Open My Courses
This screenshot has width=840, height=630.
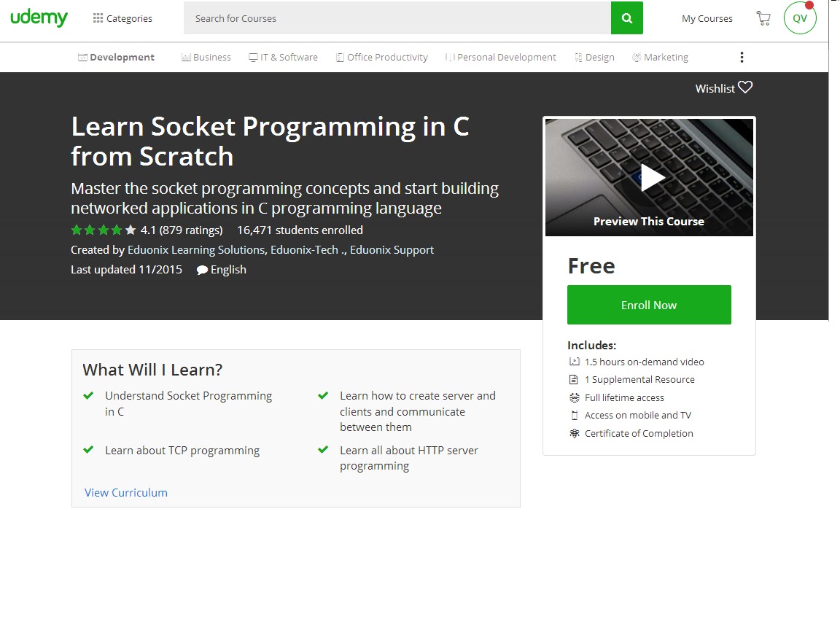[x=707, y=18]
